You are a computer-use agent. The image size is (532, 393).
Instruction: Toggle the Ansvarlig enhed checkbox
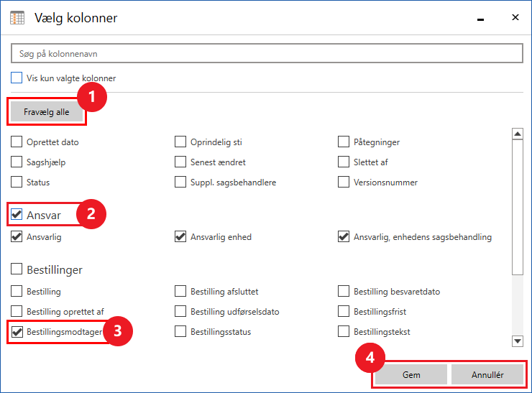pos(180,237)
